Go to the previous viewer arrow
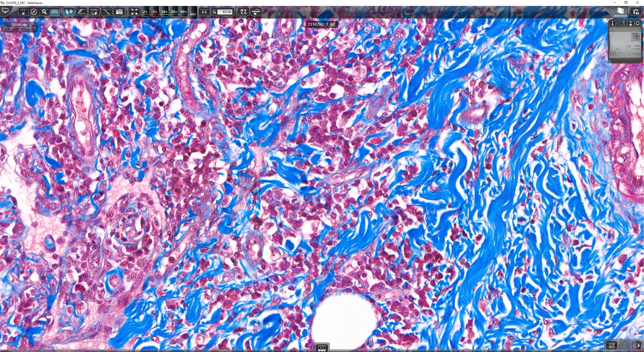This screenshot has width=644, height=352. (633, 345)
